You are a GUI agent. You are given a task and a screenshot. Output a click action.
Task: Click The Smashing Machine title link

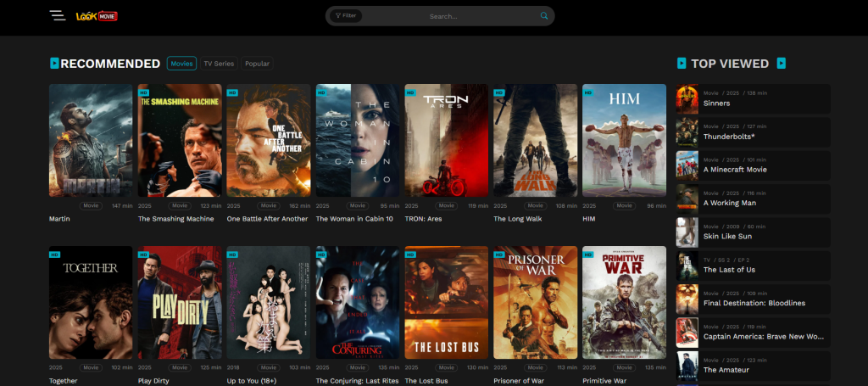pos(176,219)
